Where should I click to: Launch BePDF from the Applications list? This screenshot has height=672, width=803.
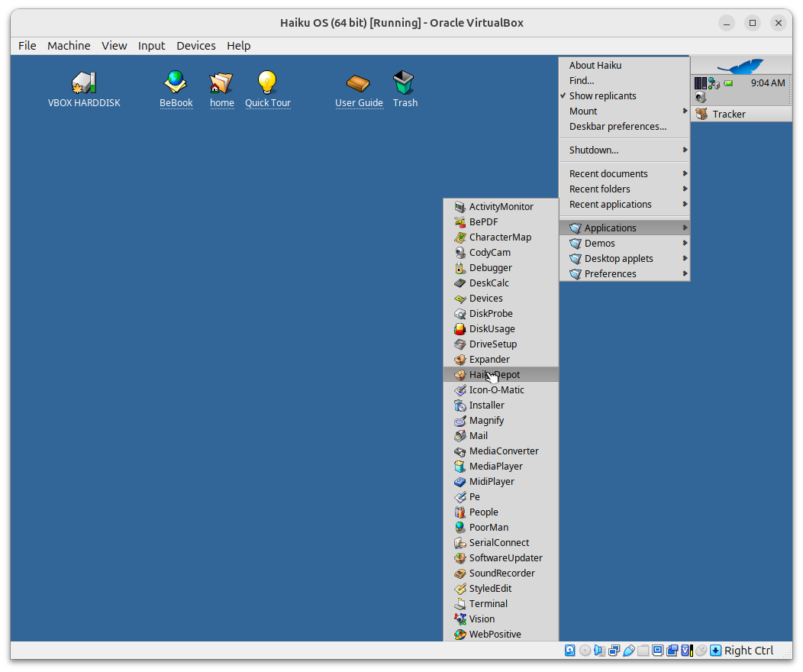501,221
